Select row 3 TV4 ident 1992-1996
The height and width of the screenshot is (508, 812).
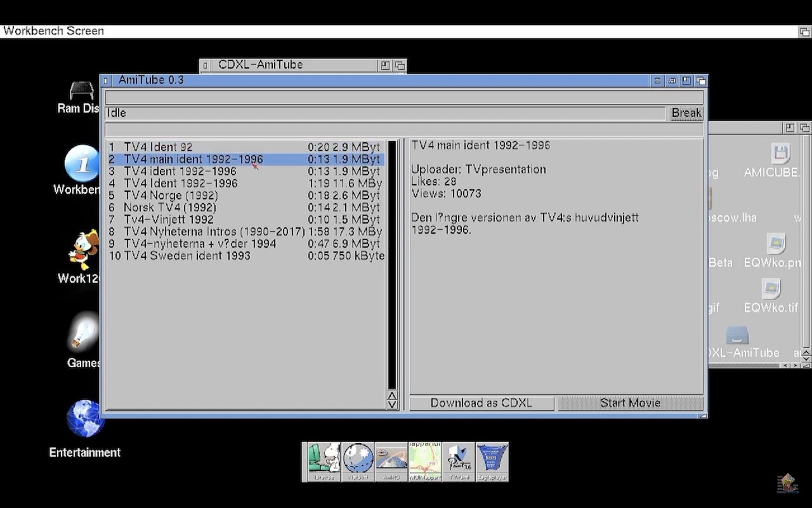[x=245, y=171]
